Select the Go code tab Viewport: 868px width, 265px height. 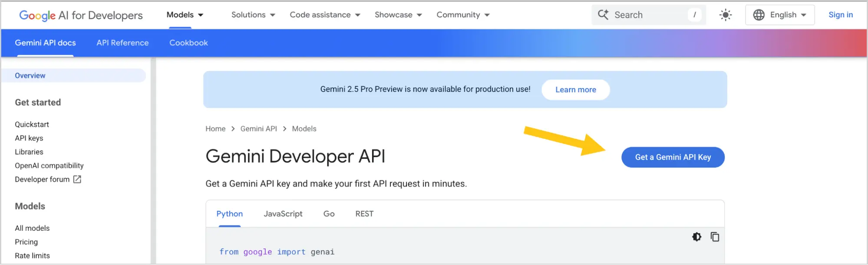point(329,214)
